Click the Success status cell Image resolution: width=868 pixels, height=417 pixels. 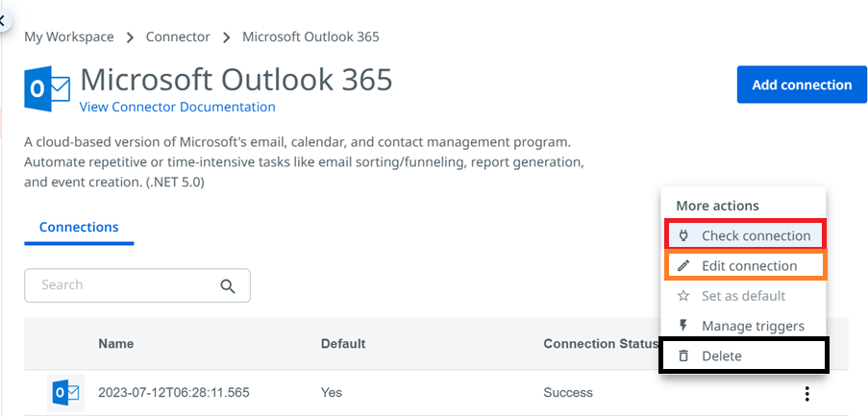tap(567, 393)
